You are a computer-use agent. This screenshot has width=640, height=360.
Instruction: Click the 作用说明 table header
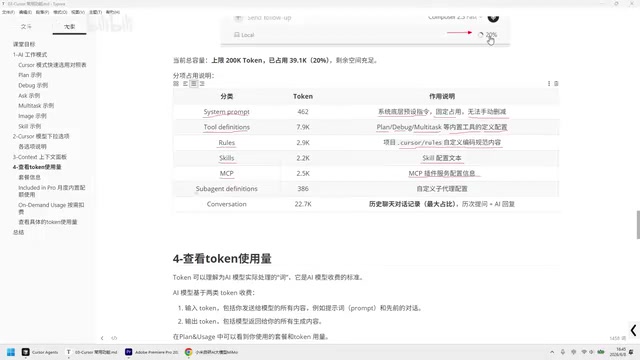tap(442, 96)
